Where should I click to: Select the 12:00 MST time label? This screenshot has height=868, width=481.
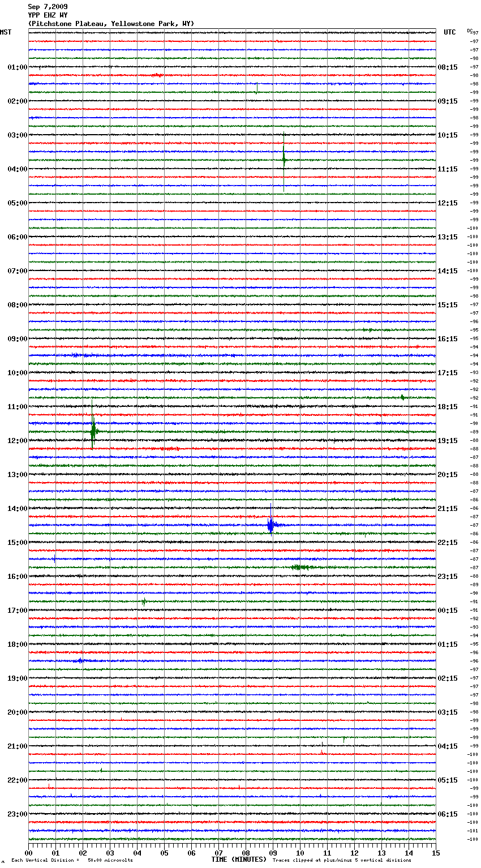pyautogui.click(x=18, y=441)
